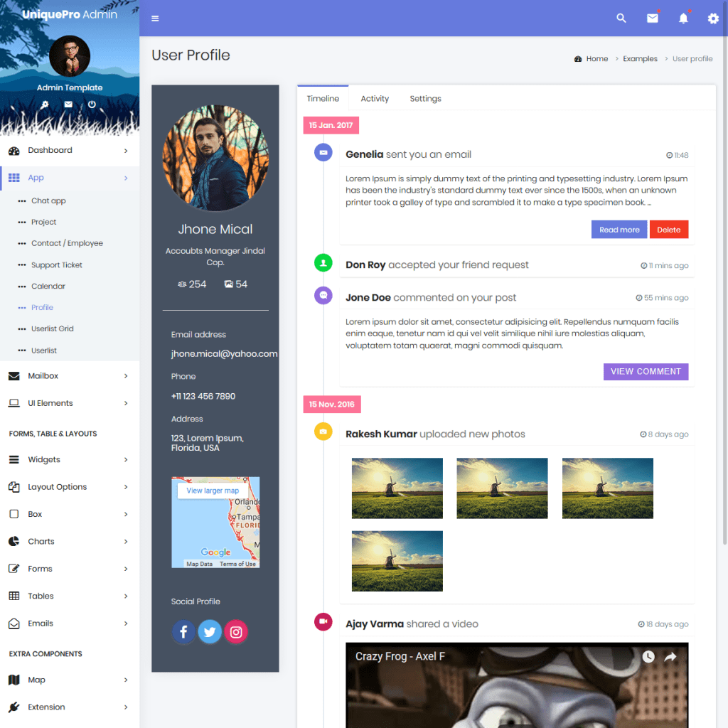
Task: Expand the Charts menu in sidebar
Action: pos(40,541)
